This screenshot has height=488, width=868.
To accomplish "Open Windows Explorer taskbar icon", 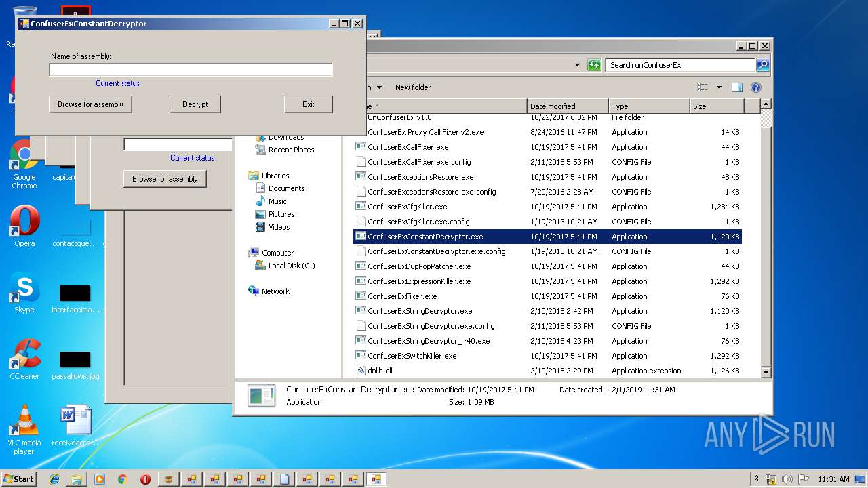I will (77, 479).
